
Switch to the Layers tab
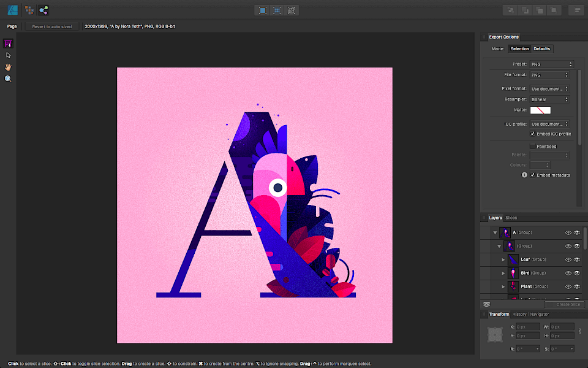(x=496, y=218)
